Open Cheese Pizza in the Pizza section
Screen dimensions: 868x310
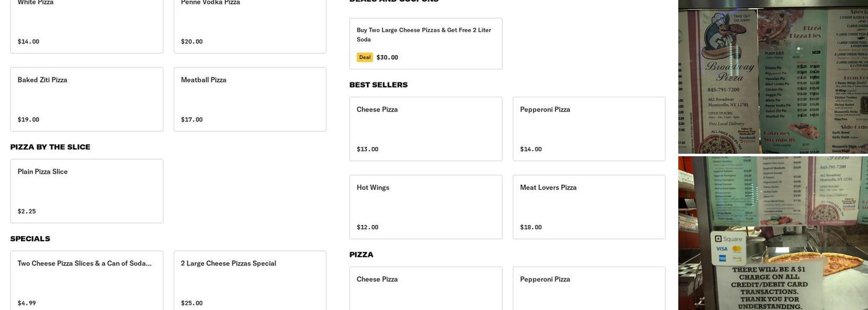click(x=426, y=288)
